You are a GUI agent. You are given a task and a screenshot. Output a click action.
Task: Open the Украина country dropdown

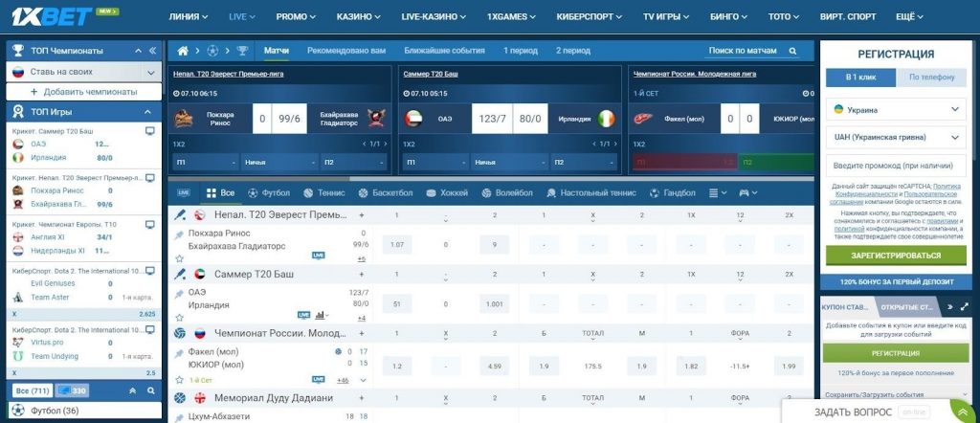[896, 110]
